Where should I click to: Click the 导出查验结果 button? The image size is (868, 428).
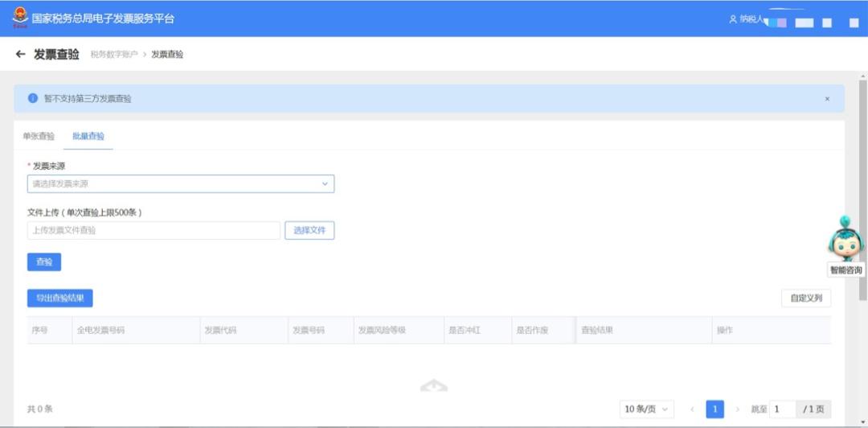point(60,298)
